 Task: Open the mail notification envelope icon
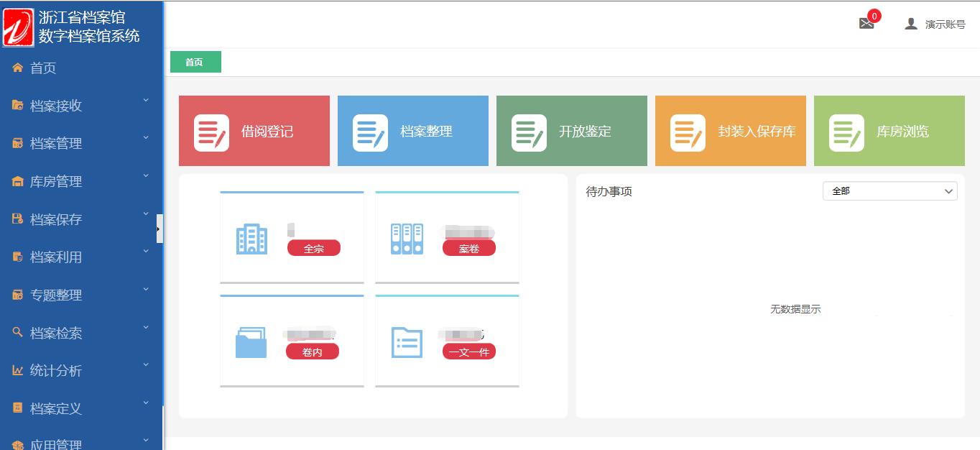866,24
